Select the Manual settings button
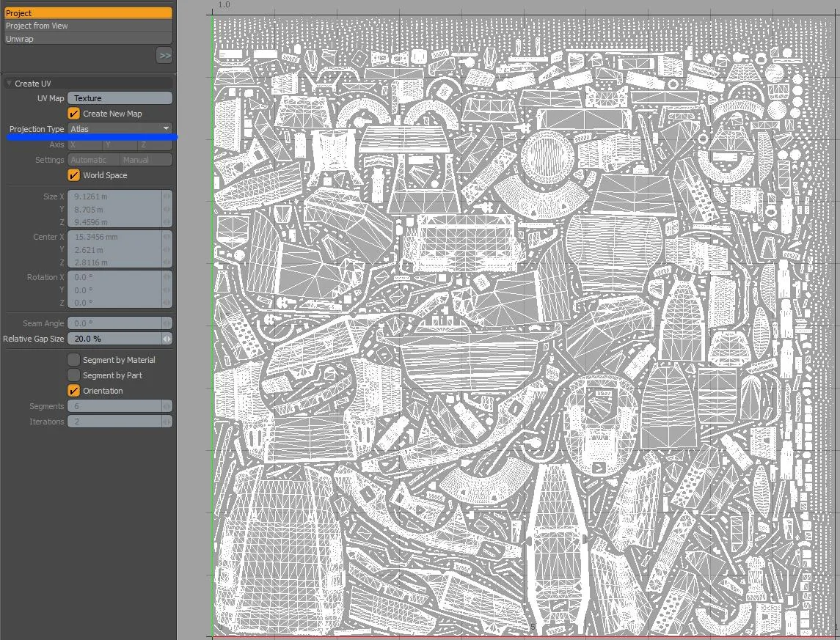This screenshot has width=840, height=640. [x=146, y=160]
